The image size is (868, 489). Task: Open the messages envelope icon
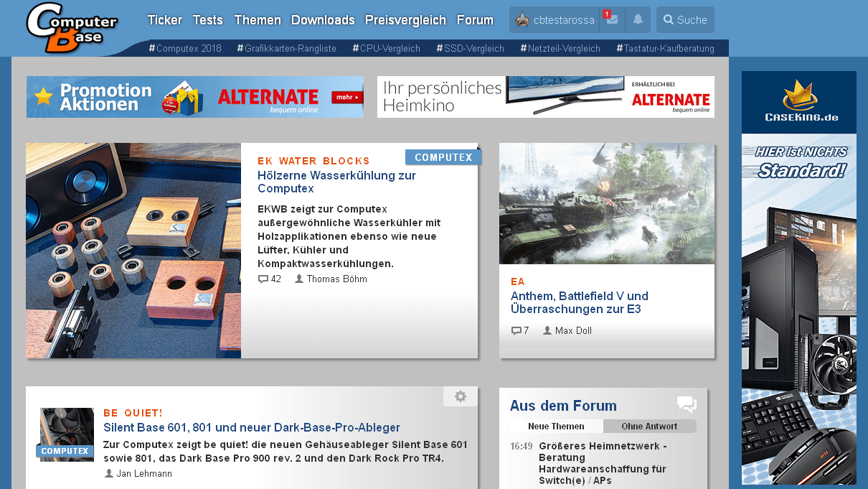pos(612,20)
